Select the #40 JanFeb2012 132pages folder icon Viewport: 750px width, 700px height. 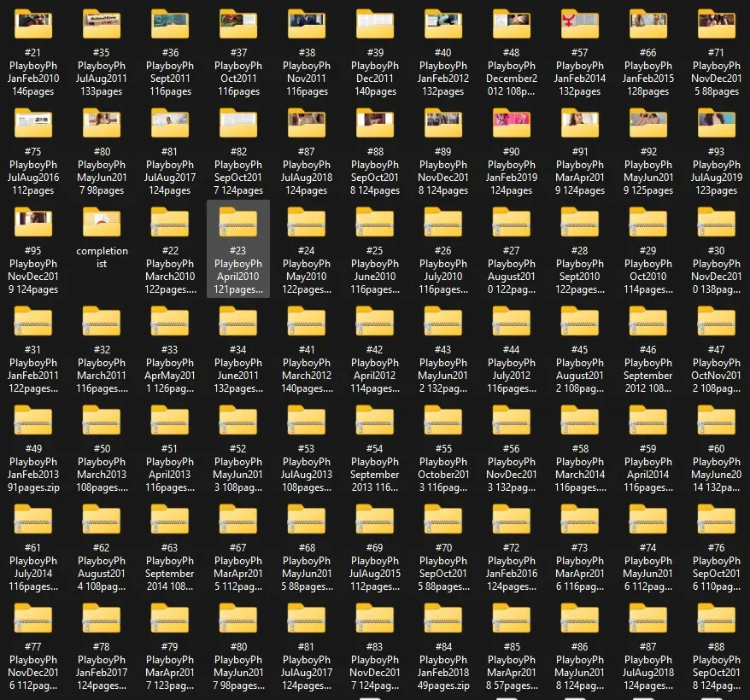tap(443, 25)
